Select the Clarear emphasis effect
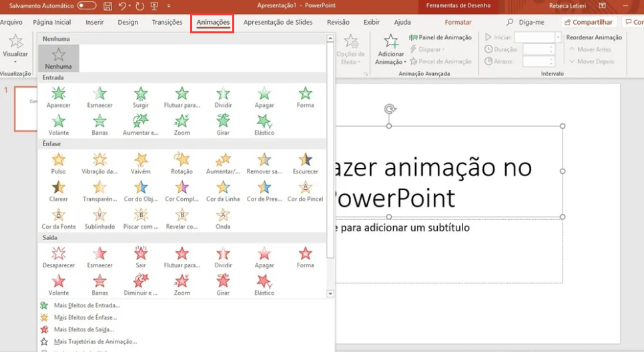 58,191
